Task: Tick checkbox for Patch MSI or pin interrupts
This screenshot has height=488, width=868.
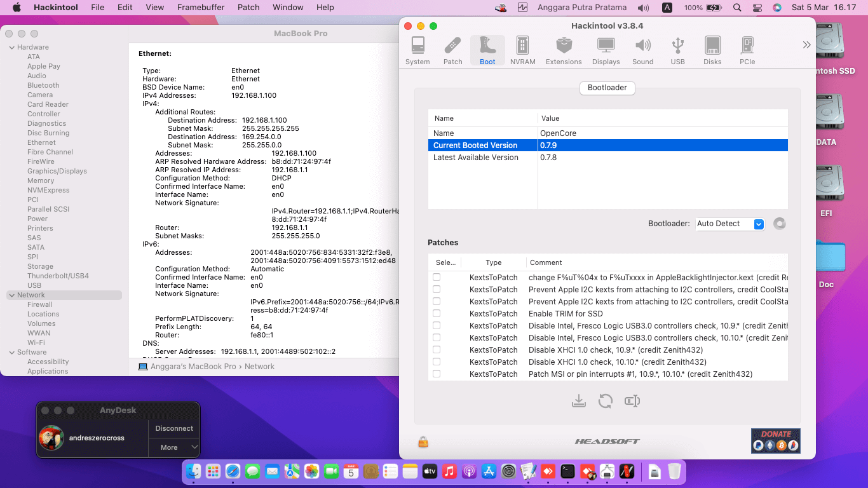Action: click(437, 374)
